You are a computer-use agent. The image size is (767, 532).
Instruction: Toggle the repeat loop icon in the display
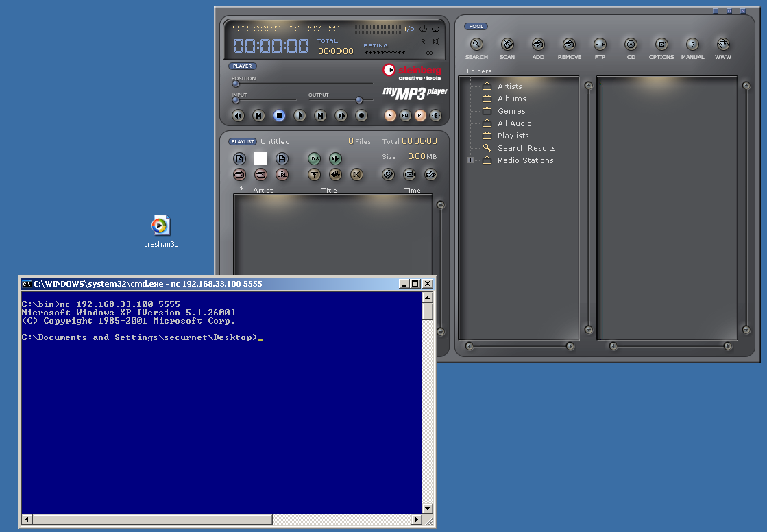click(x=435, y=29)
